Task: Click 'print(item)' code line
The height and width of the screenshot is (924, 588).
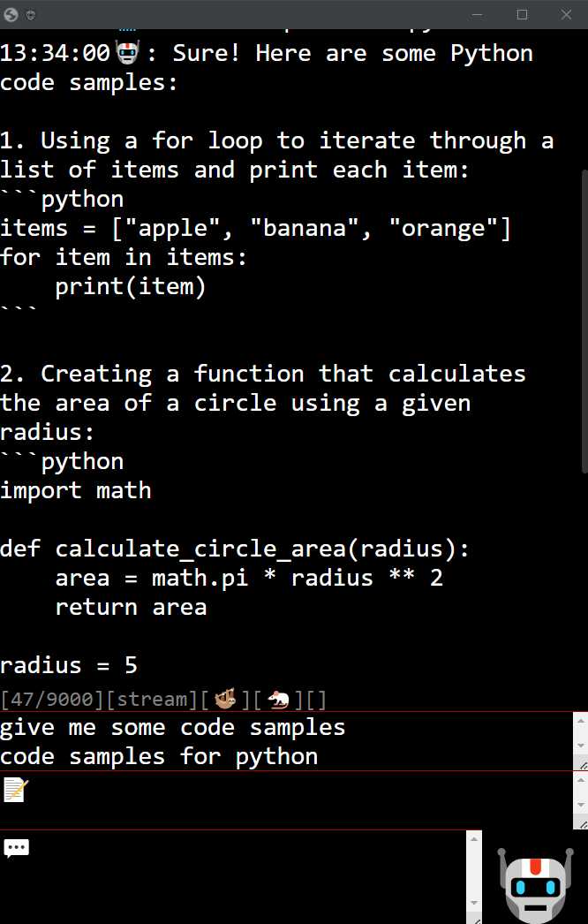Action: [130, 286]
